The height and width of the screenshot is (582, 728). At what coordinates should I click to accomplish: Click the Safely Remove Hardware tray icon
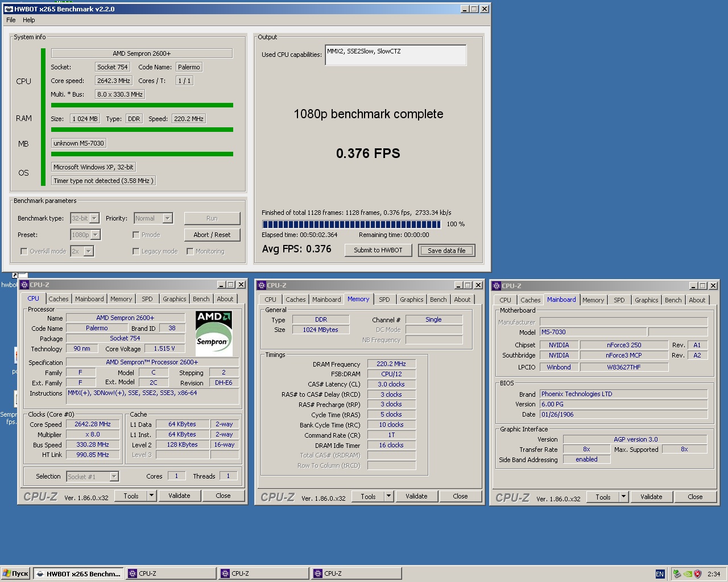point(677,573)
